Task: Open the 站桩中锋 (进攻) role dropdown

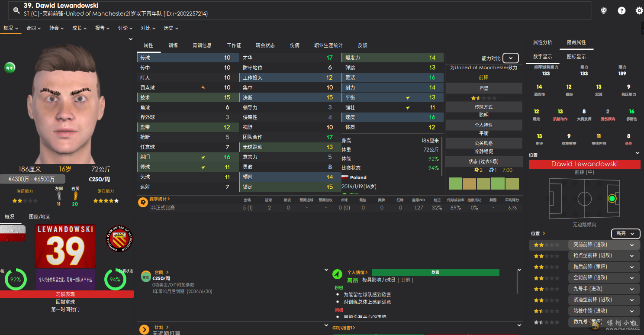Action: [604, 311]
